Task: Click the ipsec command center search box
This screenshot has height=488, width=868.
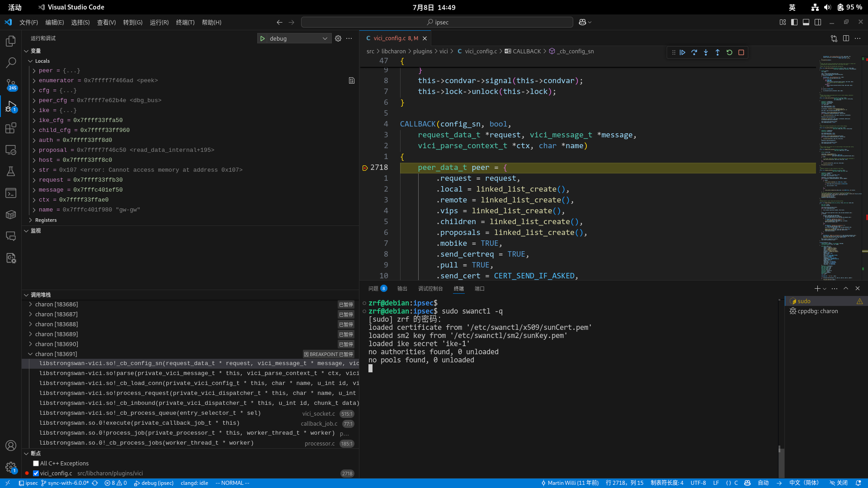Action: pos(437,22)
